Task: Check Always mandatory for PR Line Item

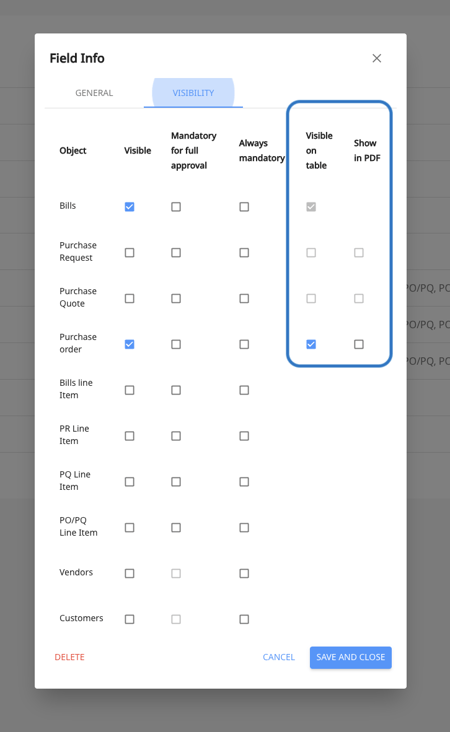Action: (244, 436)
